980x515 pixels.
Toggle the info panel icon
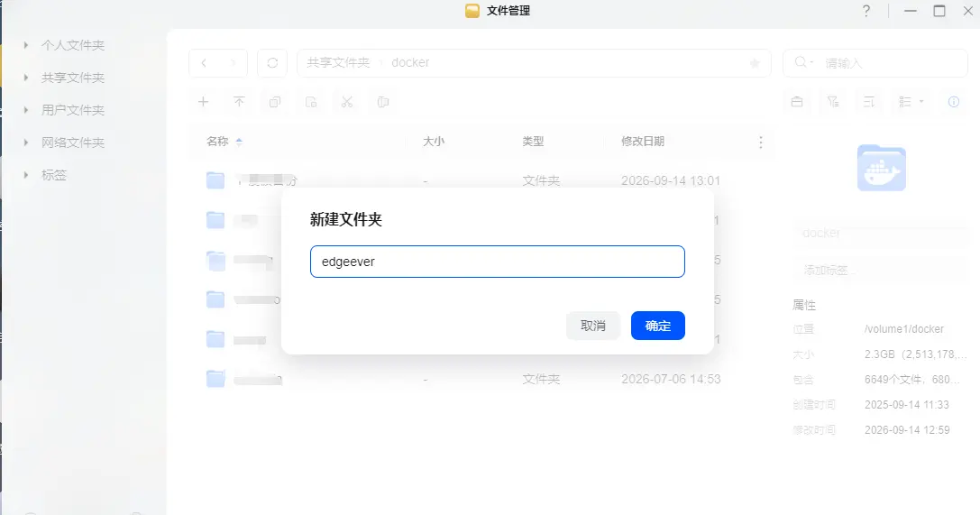(954, 102)
